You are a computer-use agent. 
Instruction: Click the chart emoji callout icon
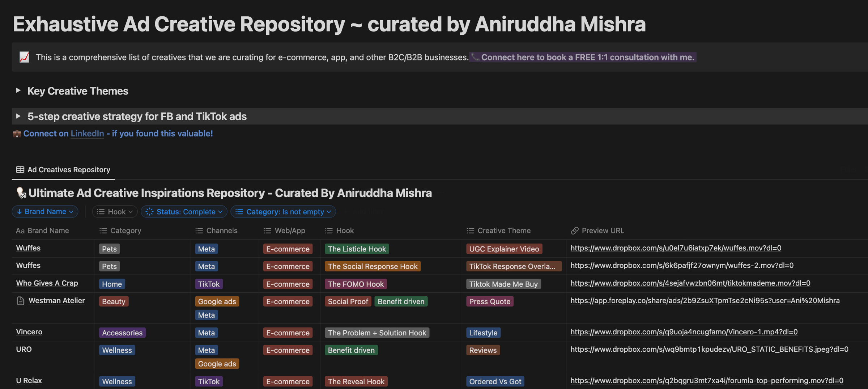coord(24,57)
